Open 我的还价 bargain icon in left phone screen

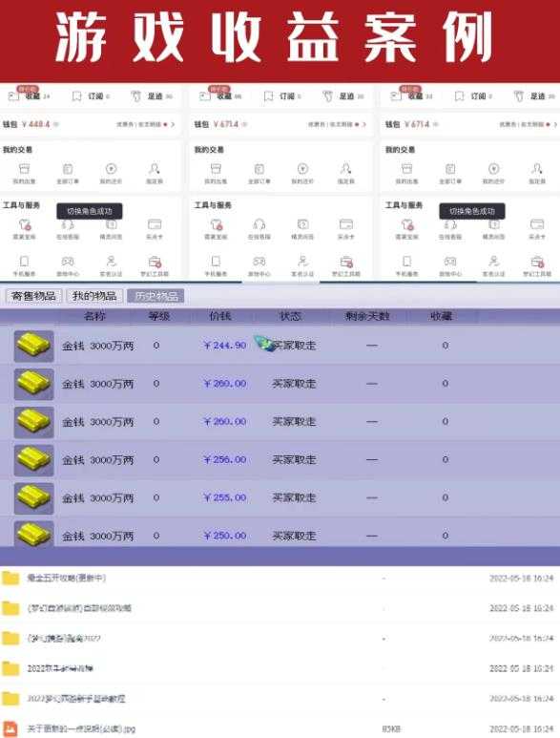click(x=111, y=168)
